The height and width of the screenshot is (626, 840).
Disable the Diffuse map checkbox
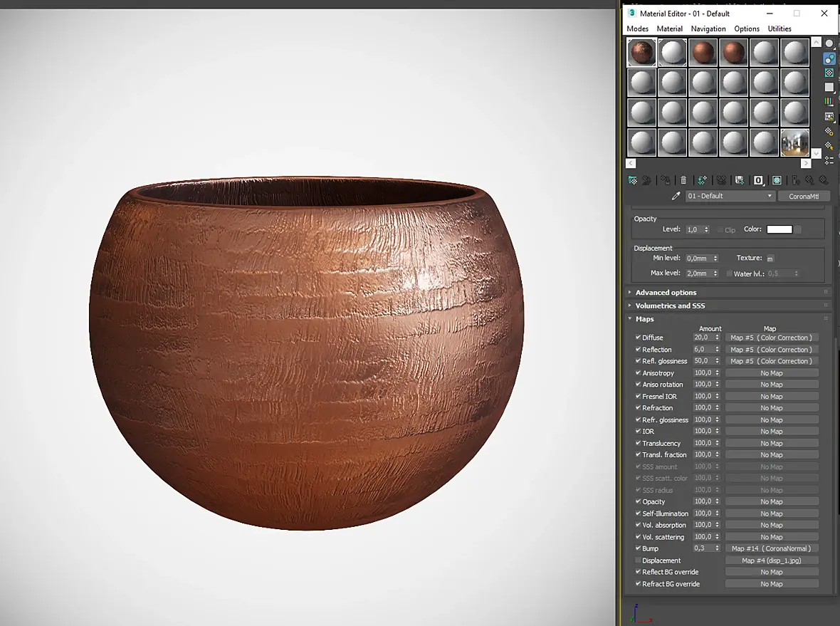click(x=638, y=338)
